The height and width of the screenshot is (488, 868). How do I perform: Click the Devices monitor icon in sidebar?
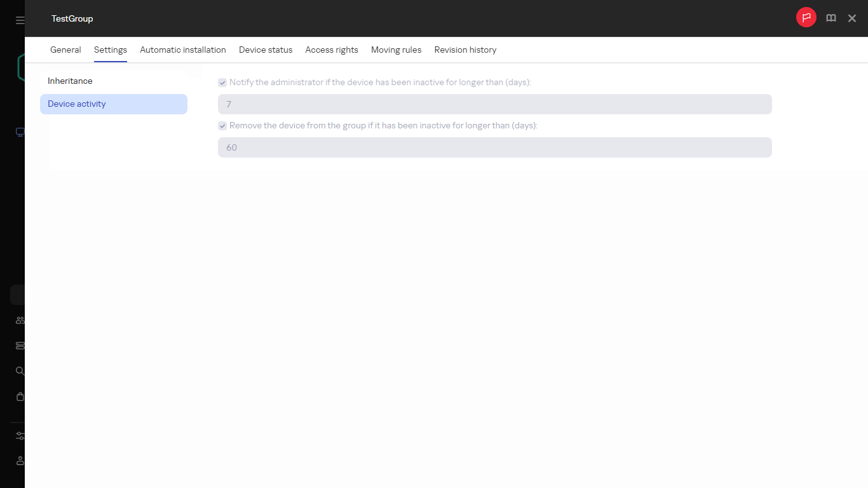(x=19, y=132)
